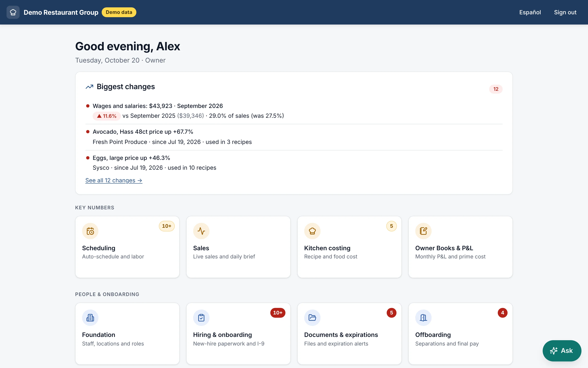The width and height of the screenshot is (588, 368).
Task: Open the Documents & expirations folder icon
Action: [x=312, y=318]
